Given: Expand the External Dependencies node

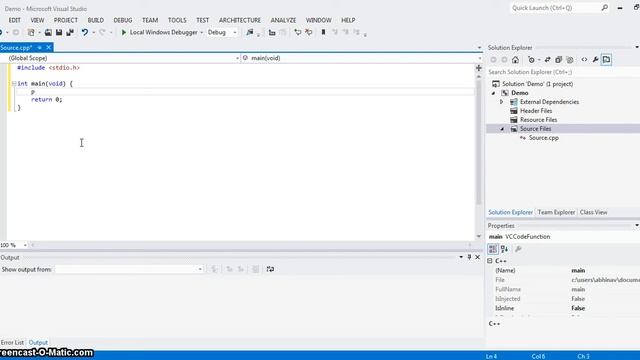Looking at the screenshot, I should 502,102.
